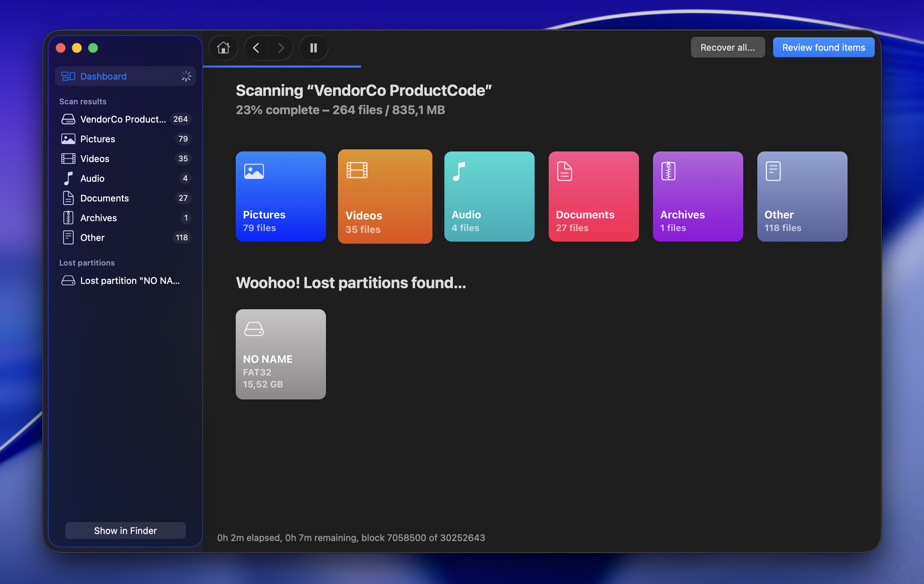Click the file icon on Other card
The width and height of the screenshot is (924, 584).
[773, 171]
